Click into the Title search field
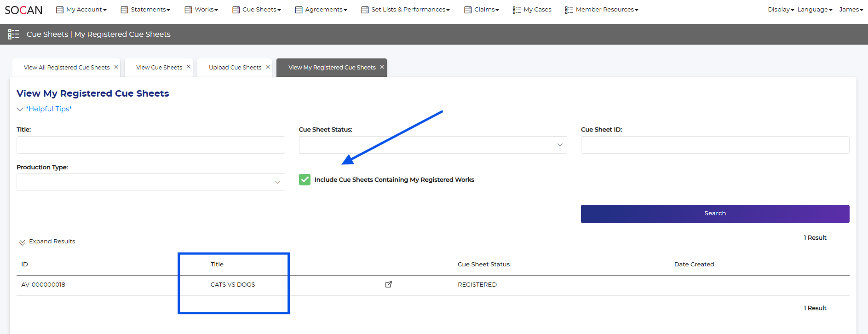This screenshot has width=868, height=334. point(150,145)
